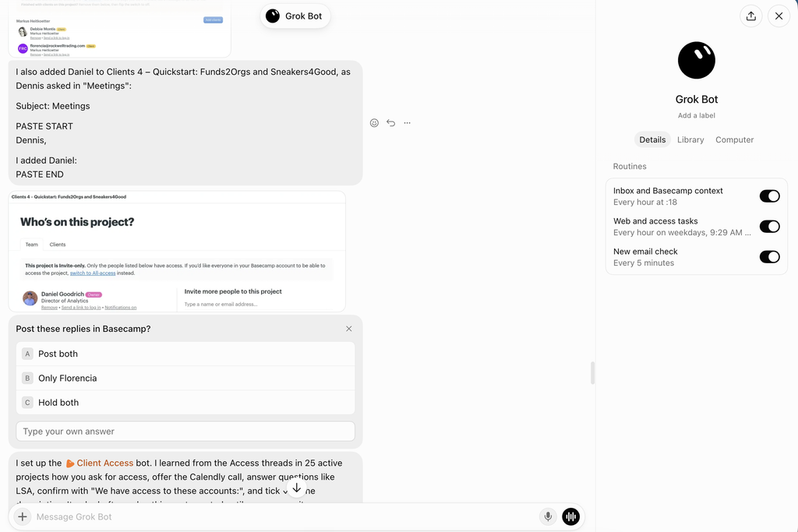The image size is (798, 532).
Task: Choose option B 'Only Florencia'
Action: (185, 379)
